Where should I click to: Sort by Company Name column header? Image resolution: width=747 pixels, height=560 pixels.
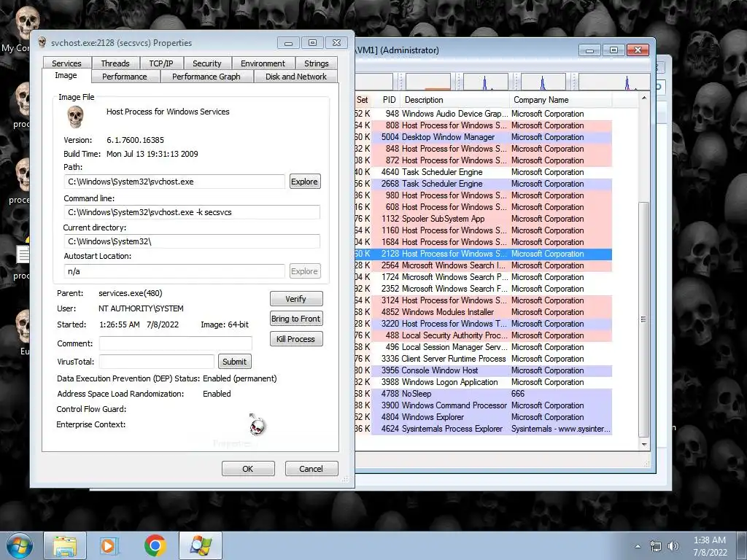click(x=561, y=100)
